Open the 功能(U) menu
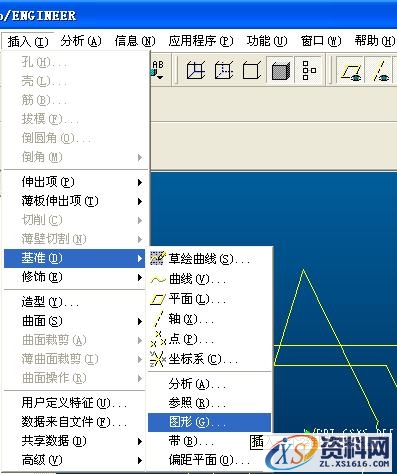The height and width of the screenshot is (474, 397). [x=267, y=41]
